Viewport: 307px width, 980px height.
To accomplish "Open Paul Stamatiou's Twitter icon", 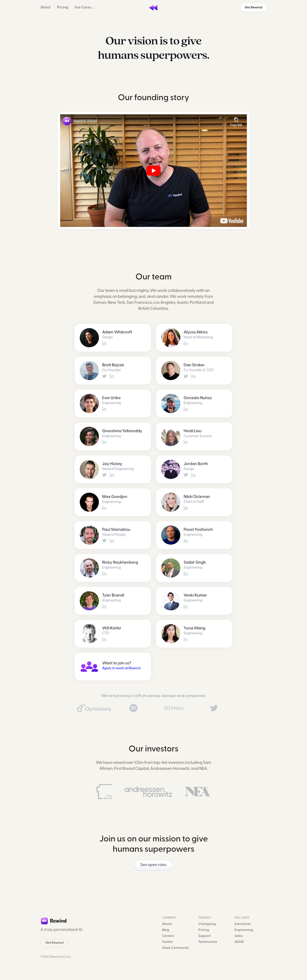I will (104, 541).
